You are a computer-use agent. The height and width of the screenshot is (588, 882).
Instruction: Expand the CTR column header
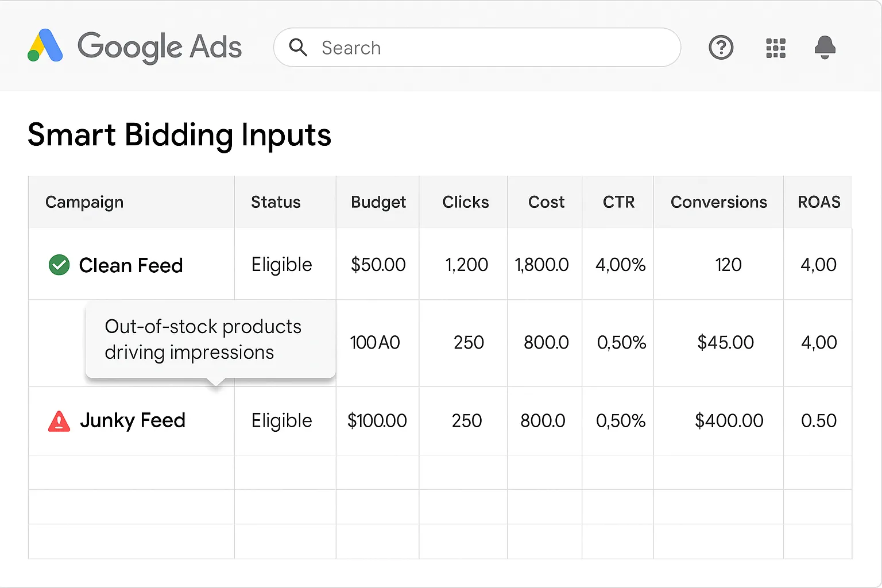[618, 202]
